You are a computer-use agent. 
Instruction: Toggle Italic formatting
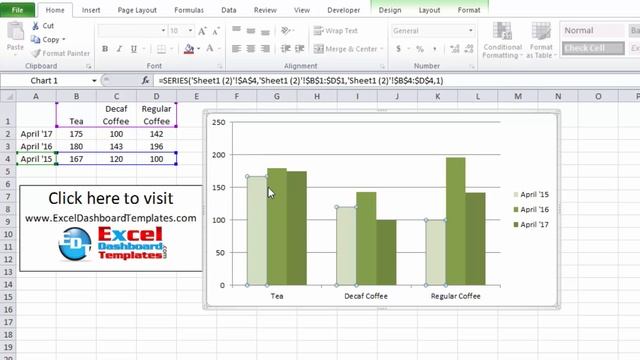click(119, 49)
